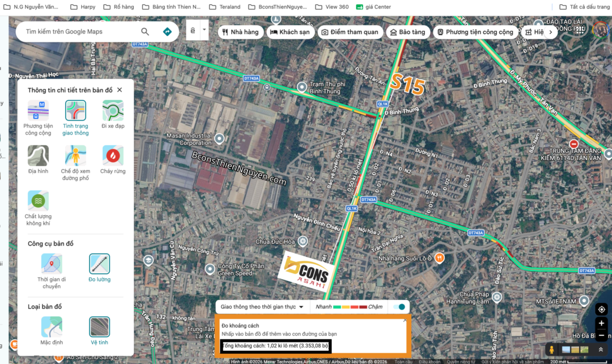The image size is (612, 364).
Task: Open Tất cả dấu trang folder
Action: click(585, 7)
